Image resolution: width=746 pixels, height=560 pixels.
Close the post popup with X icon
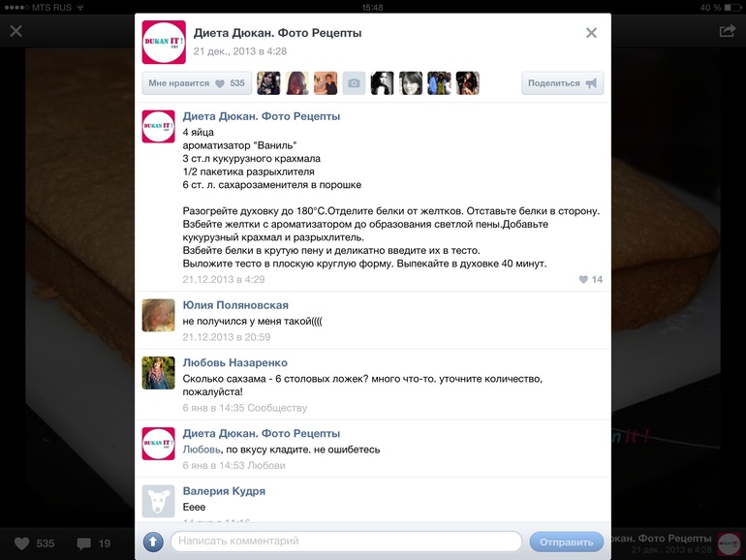coord(591,33)
